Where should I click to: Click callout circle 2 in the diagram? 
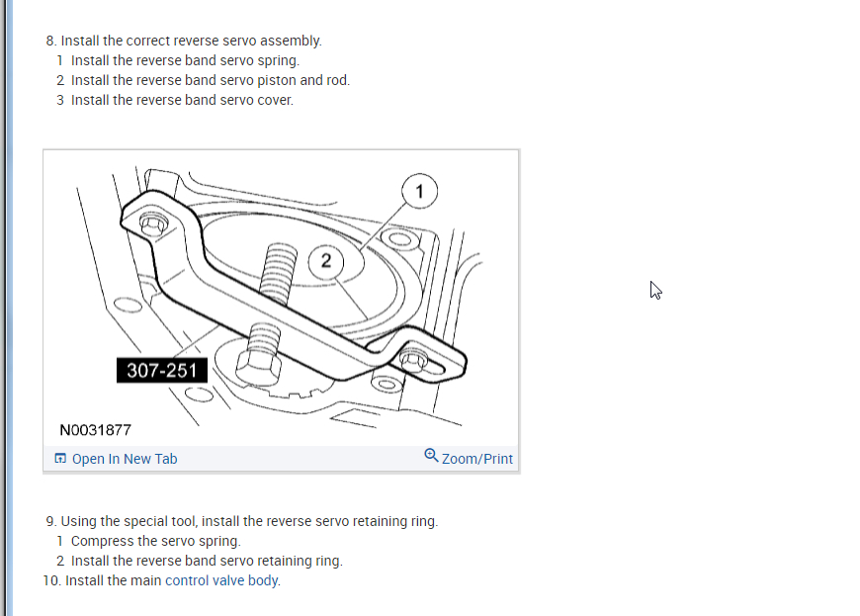point(326,261)
